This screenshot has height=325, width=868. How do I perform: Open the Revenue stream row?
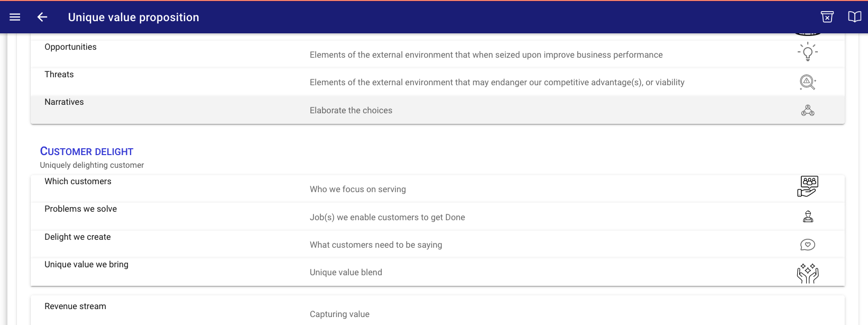(x=75, y=306)
